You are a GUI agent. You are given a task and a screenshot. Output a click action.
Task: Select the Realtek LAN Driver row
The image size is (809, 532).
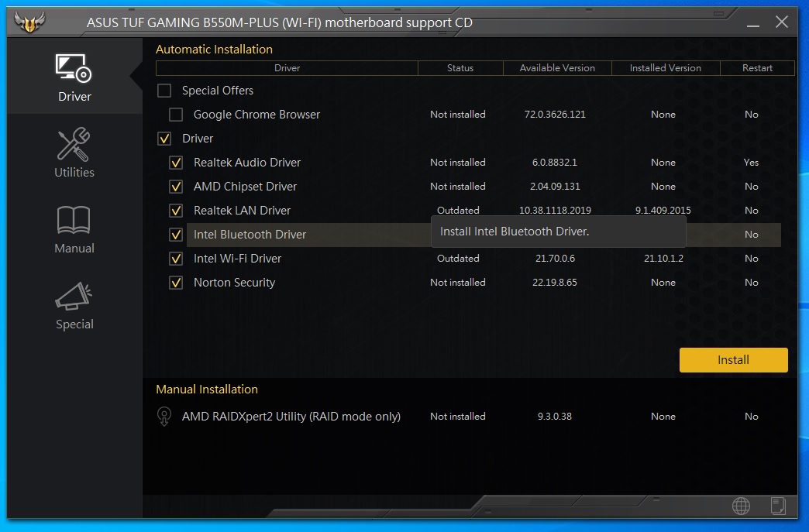(242, 211)
